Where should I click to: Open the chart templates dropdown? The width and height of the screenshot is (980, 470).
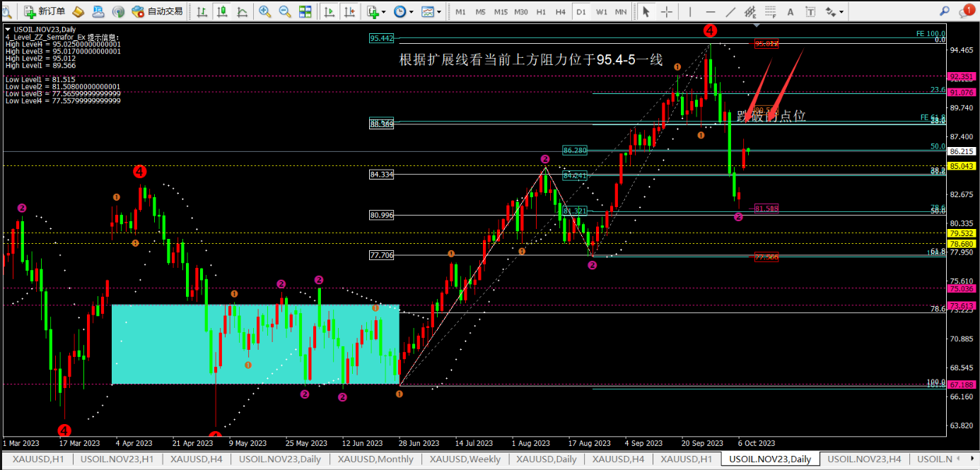tap(431, 11)
